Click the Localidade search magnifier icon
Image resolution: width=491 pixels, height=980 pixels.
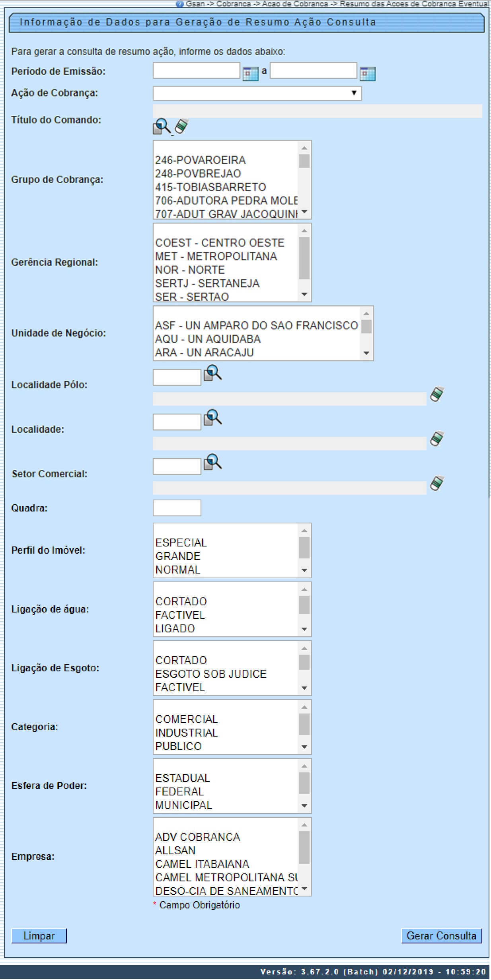click(x=213, y=418)
